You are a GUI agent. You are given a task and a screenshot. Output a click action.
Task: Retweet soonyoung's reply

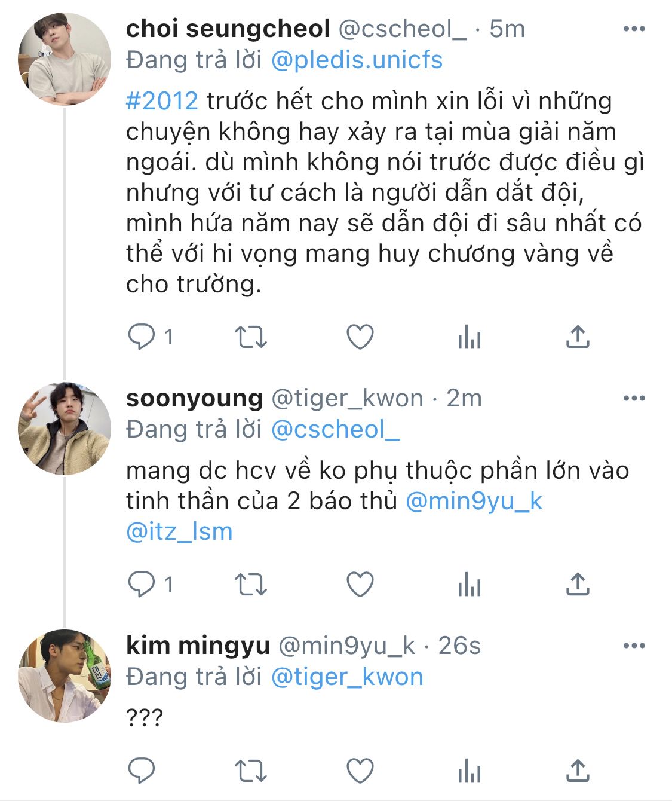(x=250, y=584)
